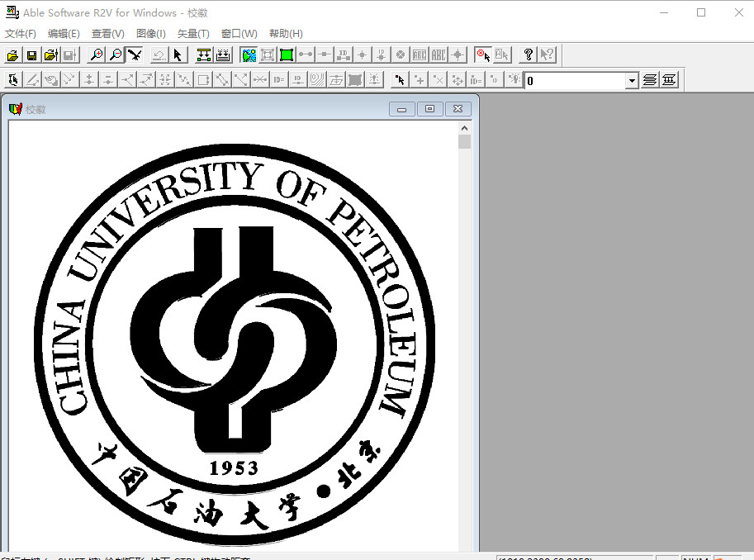Click the open-with-settings folder icon
This screenshot has width=754, height=560.
coord(51,55)
